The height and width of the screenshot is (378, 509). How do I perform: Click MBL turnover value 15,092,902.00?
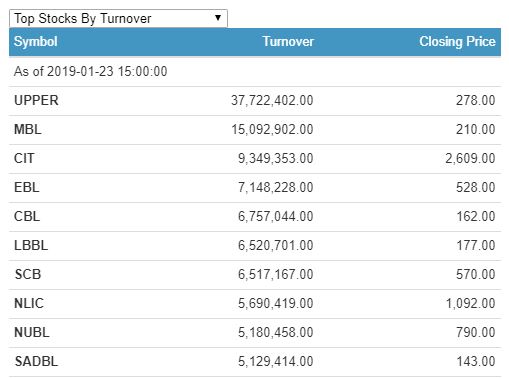click(272, 129)
